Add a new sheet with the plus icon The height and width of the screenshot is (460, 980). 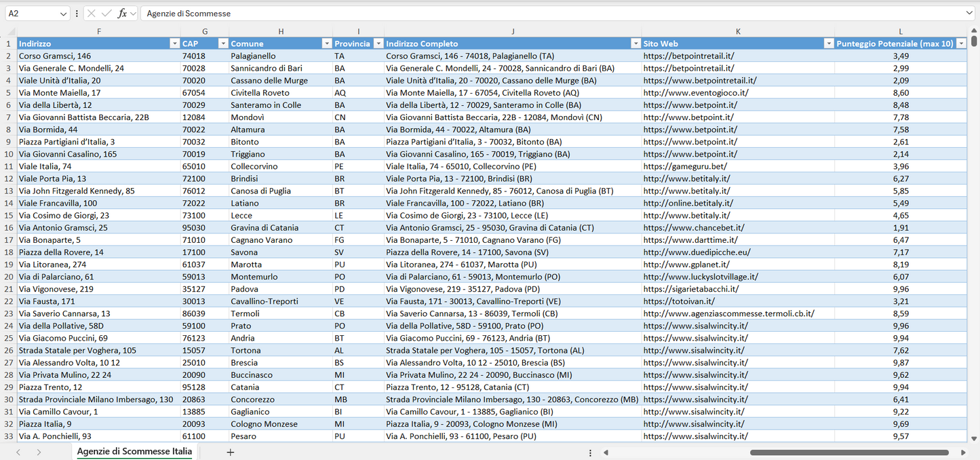pos(231,452)
